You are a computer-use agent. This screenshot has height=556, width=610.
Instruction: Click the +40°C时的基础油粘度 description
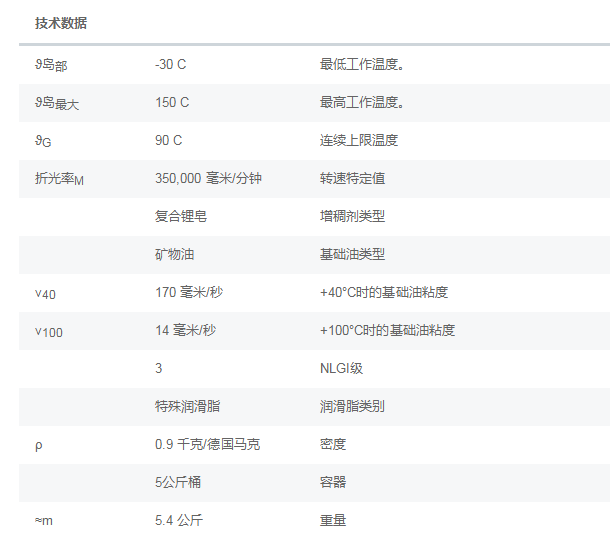(x=384, y=292)
